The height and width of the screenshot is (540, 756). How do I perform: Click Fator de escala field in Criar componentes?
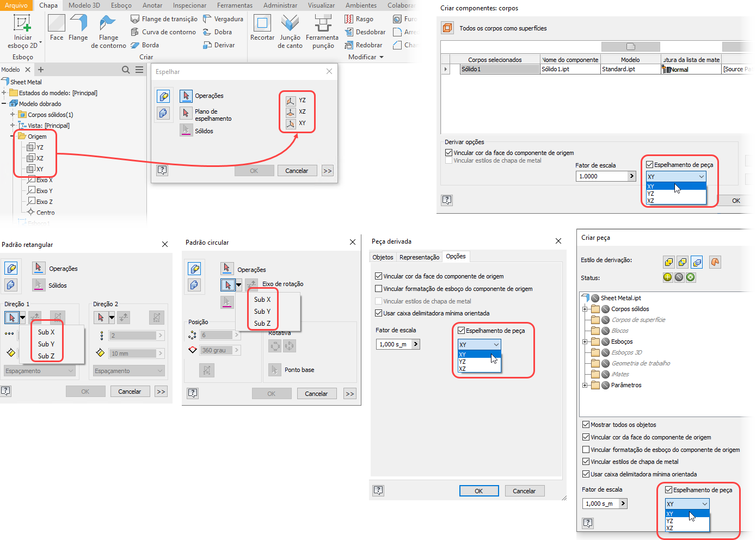pyautogui.click(x=603, y=176)
